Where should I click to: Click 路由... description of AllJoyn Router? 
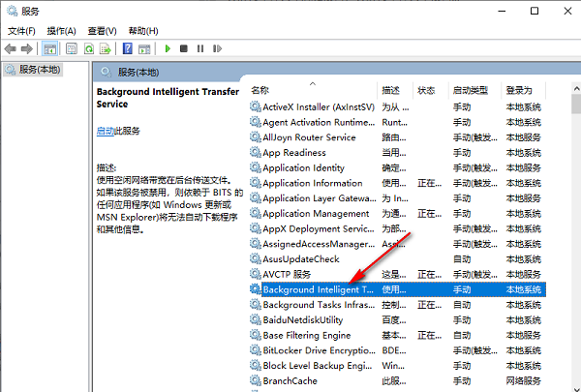(394, 137)
